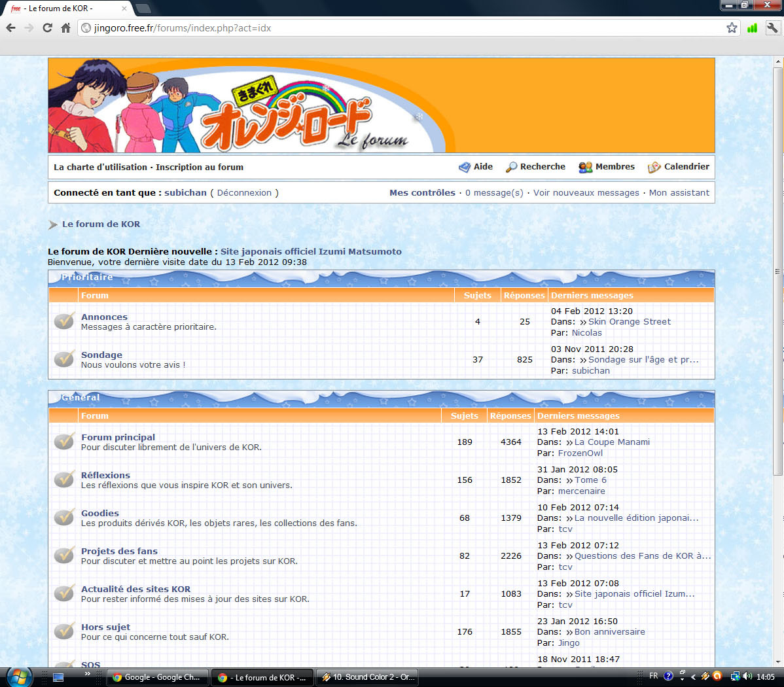Click the green bars extension icon
Viewport: 784px width, 687px height.
(752, 28)
